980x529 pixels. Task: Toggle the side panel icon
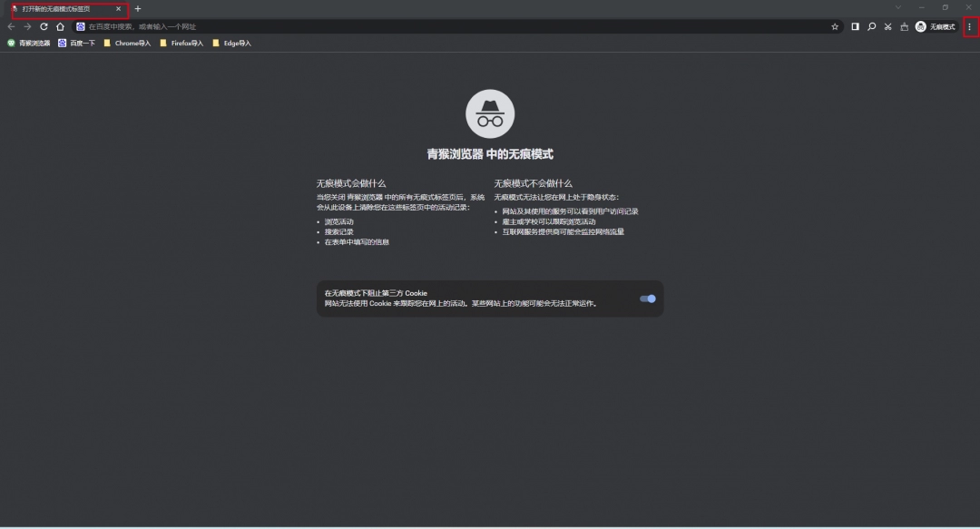coord(855,27)
